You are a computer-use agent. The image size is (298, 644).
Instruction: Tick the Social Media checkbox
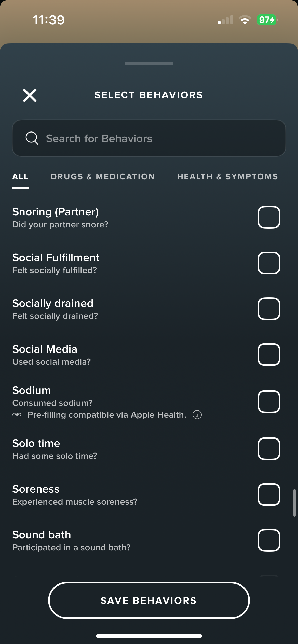coord(269,355)
